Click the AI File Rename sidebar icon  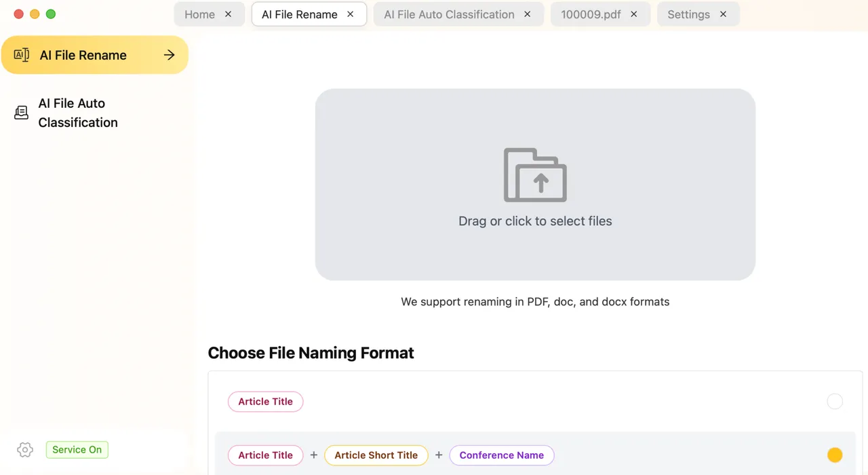22,55
